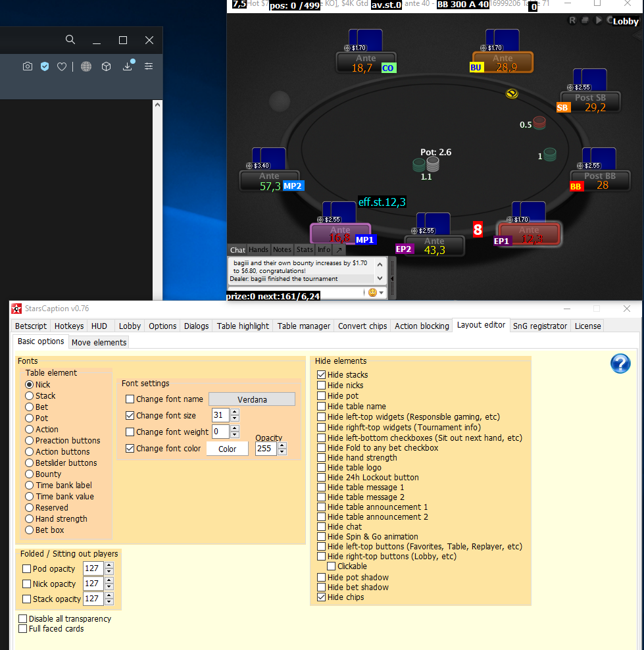Viewport: 644px width, 650px height.
Task: Increase Stack opacity with up arrow
Action: click(x=109, y=595)
